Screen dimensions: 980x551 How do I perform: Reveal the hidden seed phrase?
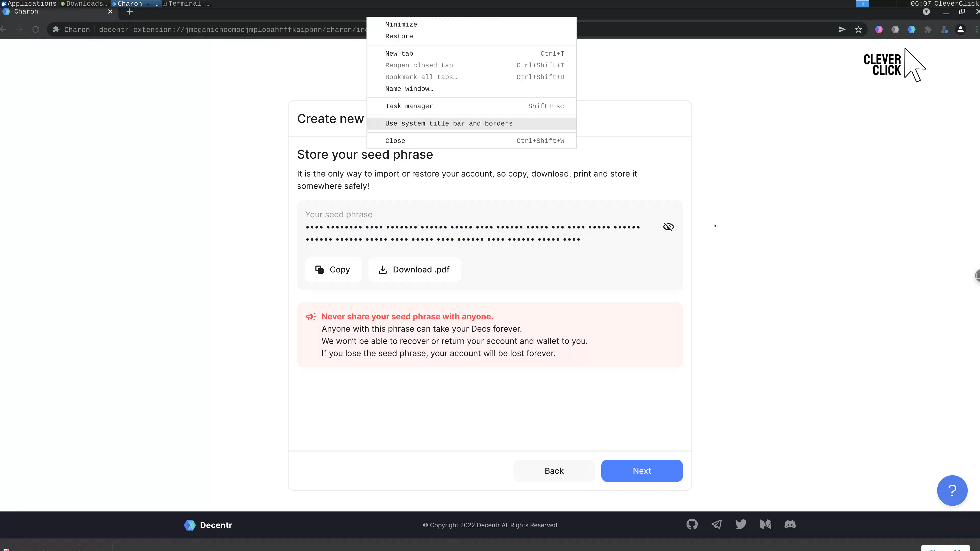tap(668, 227)
